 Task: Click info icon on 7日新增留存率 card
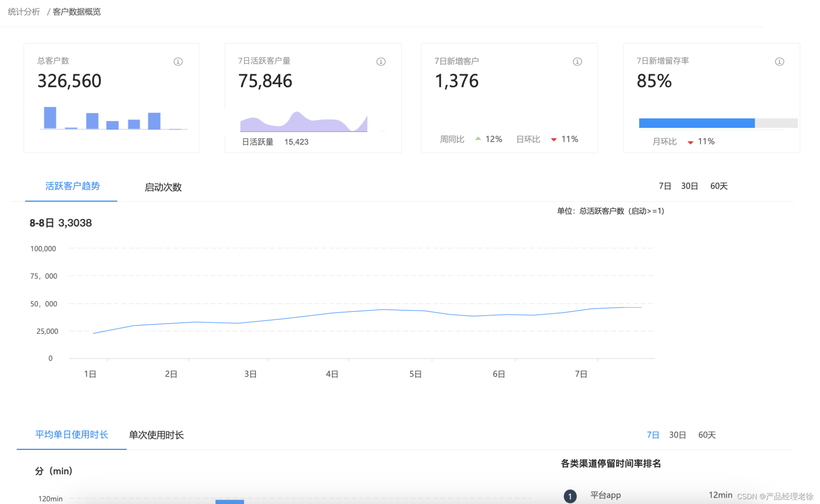(x=779, y=62)
